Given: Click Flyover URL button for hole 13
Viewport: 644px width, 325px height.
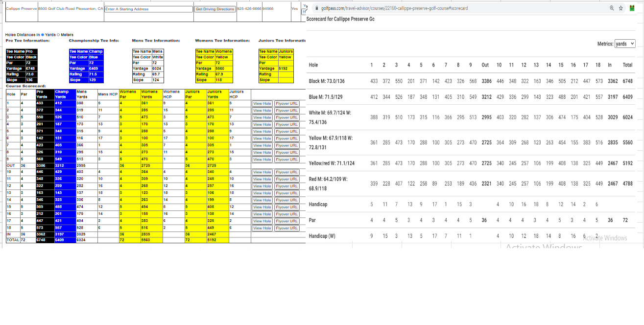Looking at the screenshot, I should (286, 193).
